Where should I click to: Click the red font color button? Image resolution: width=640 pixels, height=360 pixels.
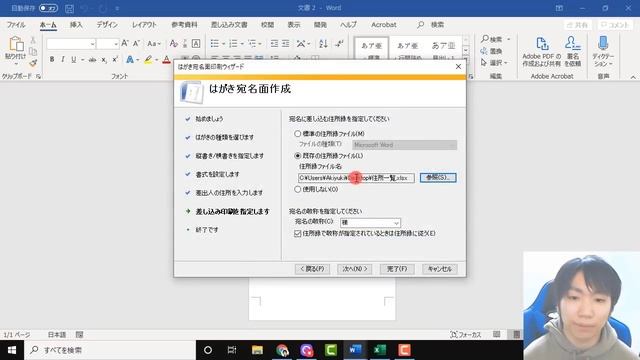pyautogui.click(x=167, y=60)
